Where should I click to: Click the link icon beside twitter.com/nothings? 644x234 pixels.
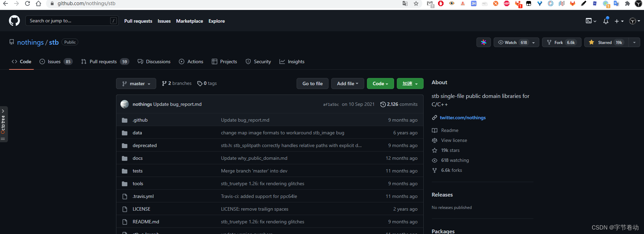pyautogui.click(x=435, y=118)
